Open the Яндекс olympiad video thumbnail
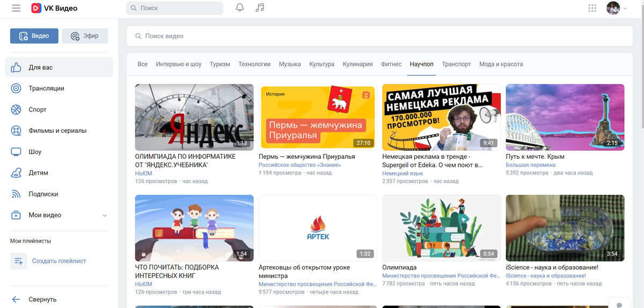 194,117
